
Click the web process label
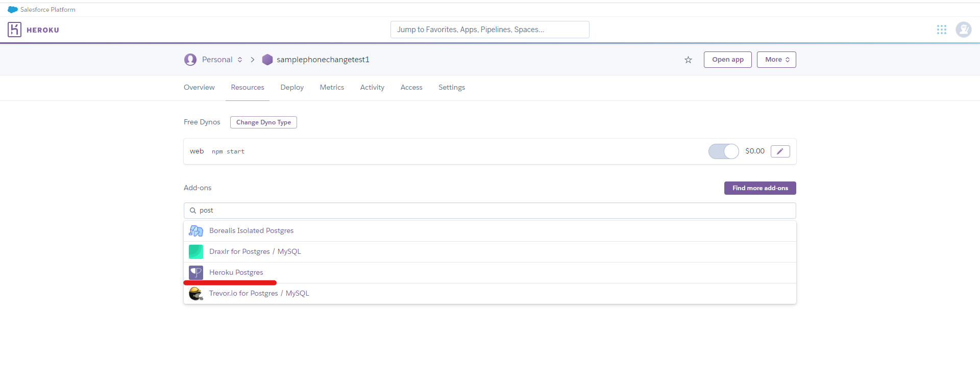tap(197, 151)
